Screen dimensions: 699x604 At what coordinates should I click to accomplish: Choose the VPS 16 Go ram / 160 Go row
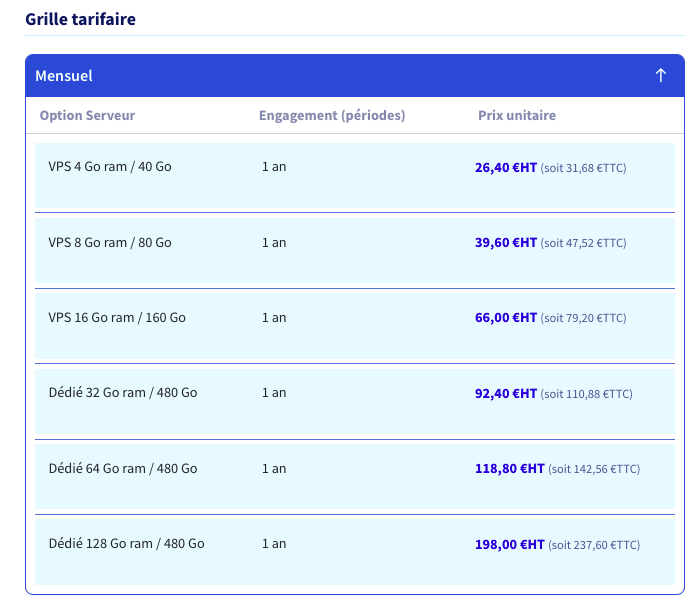point(355,326)
